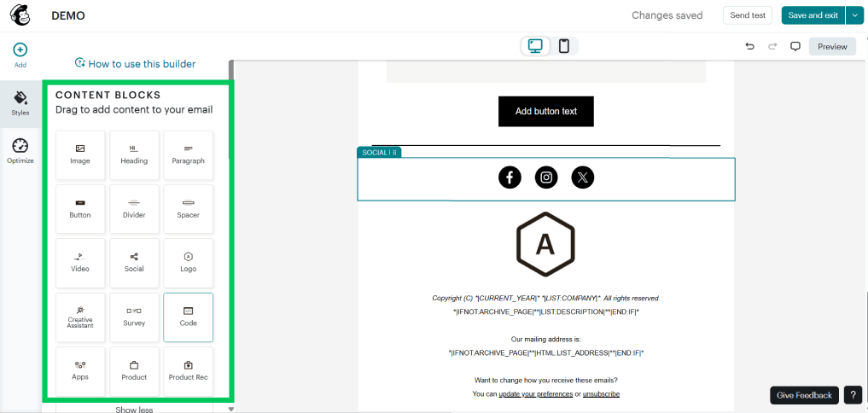Open the help question mark button
868x413 pixels.
coord(853,395)
